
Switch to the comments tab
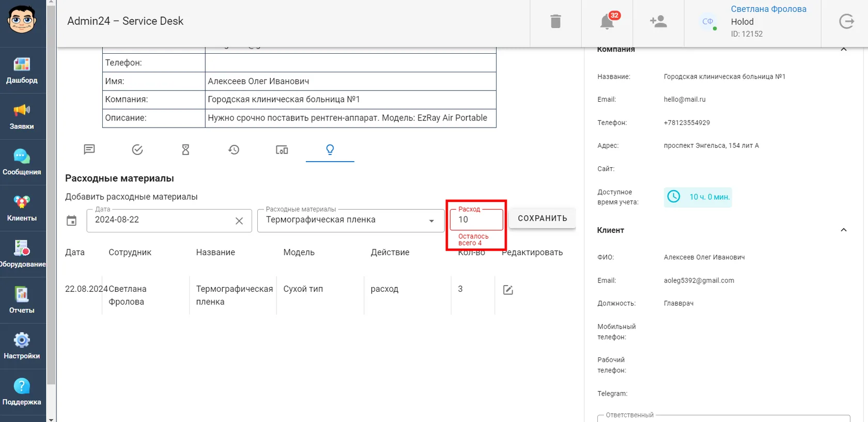[89, 150]
